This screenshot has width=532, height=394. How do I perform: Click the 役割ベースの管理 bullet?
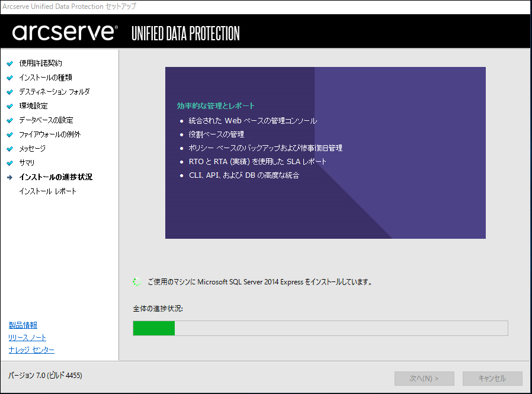(216, 134)
